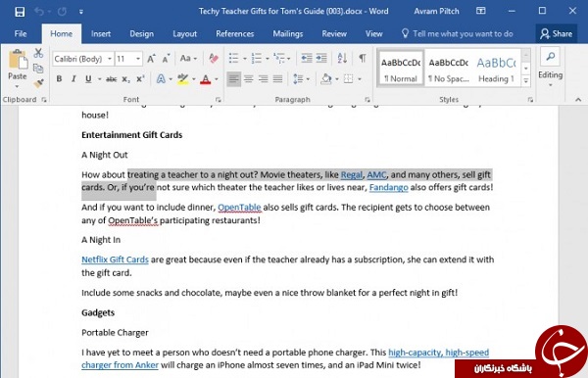Open the Styles pane launcher
The height and width of the screenshot is (378, 588).
point(530,100)
